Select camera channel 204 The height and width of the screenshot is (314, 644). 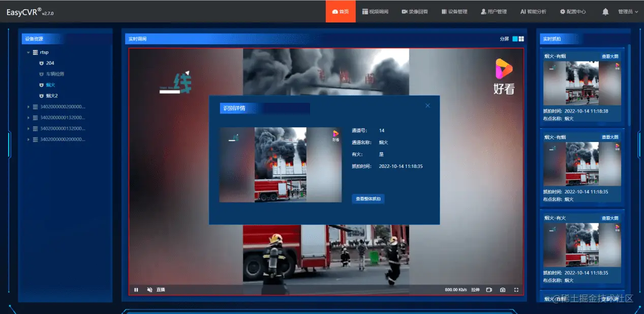click(x=50, y=63)
